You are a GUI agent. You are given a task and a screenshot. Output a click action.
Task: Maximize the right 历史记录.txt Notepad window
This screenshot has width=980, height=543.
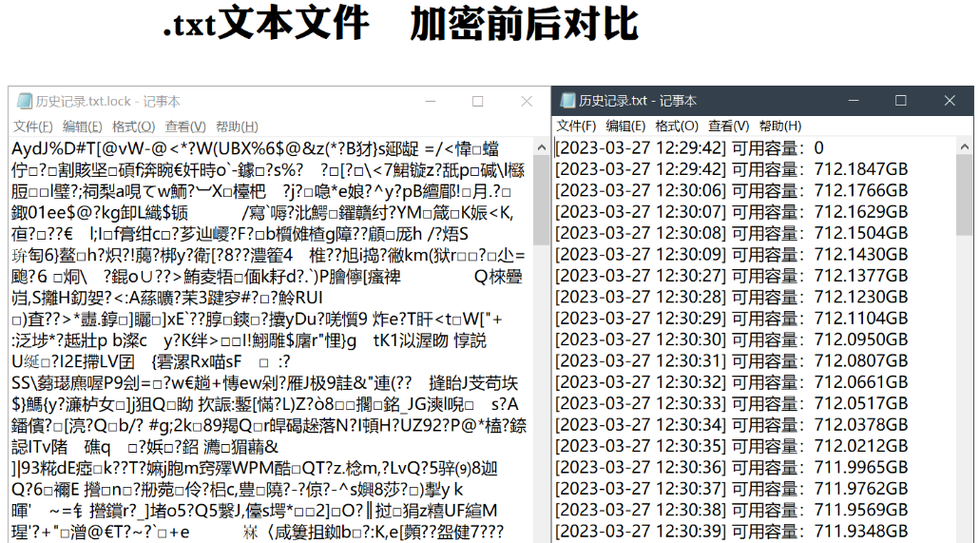click(x=900, y=101)
